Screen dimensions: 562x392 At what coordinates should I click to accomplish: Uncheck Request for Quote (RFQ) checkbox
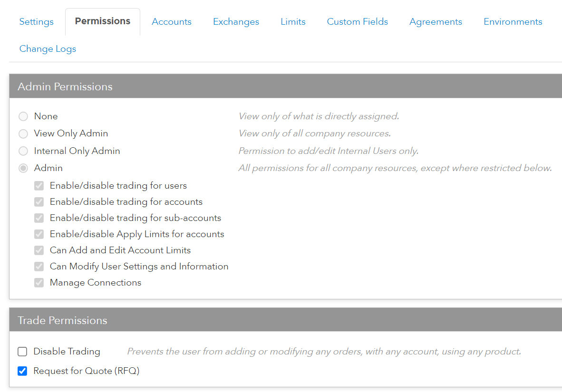pos(22,371)
